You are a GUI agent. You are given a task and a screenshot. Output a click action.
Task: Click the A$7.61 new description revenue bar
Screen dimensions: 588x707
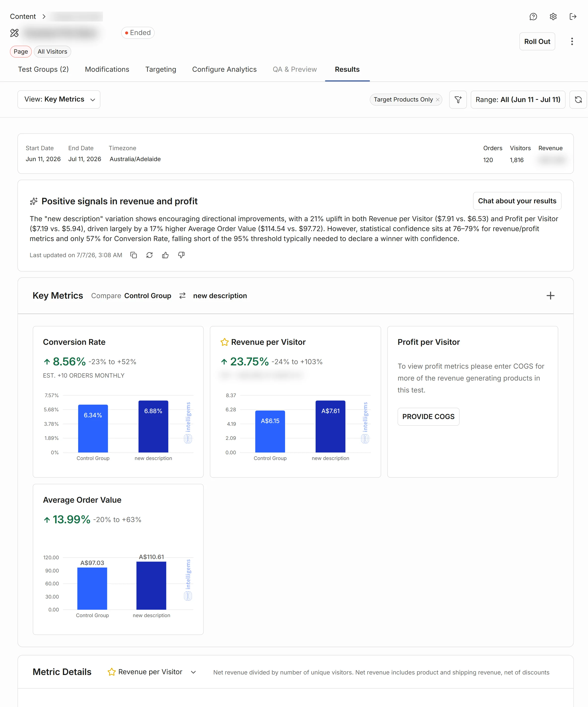(330, 426)
